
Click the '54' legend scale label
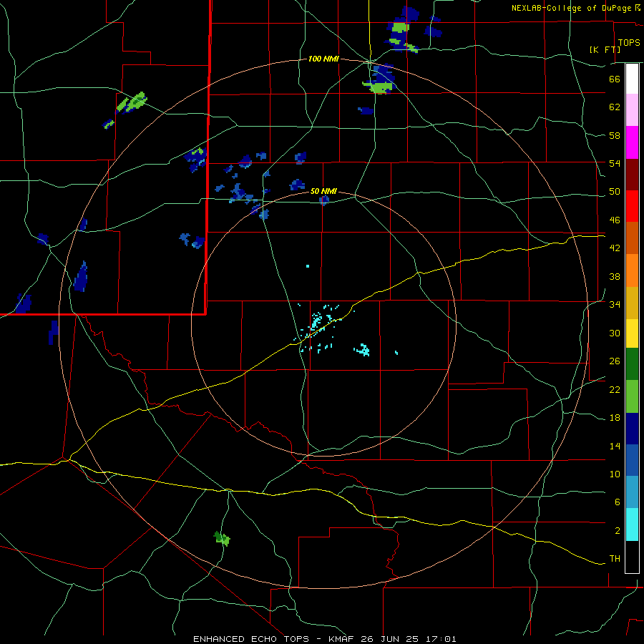point(615,163)
